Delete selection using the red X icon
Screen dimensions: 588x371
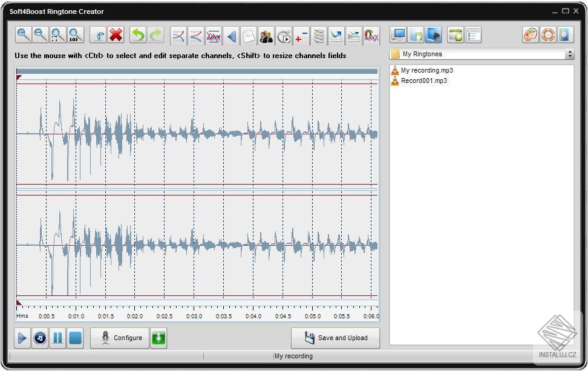116,35
